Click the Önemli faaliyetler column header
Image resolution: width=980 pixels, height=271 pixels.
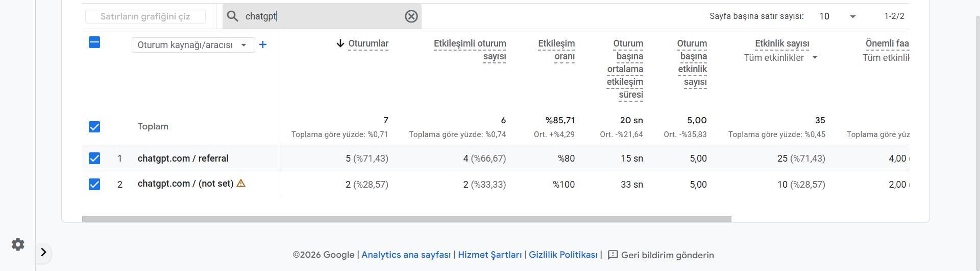887,43
